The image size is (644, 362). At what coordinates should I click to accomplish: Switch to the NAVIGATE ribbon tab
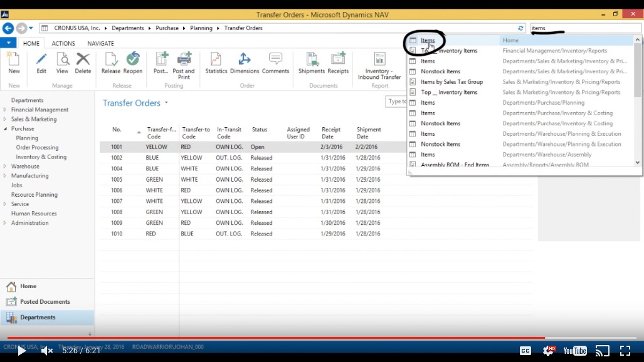coord(100,43)
